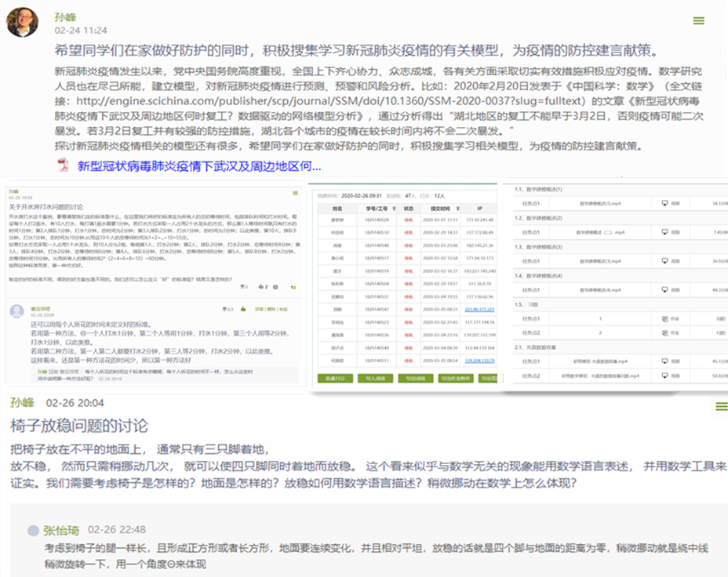The width and height of the screenshot is (728, 577).
Task: Open the file 数学建模概述(二).mp4 in the task list
Action: pyautogui.click(x=598, y=233)
